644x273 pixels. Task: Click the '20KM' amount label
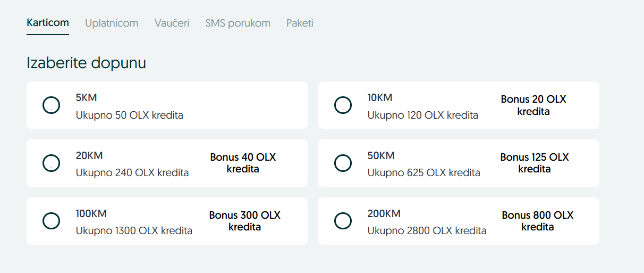[x=89, y=156]
